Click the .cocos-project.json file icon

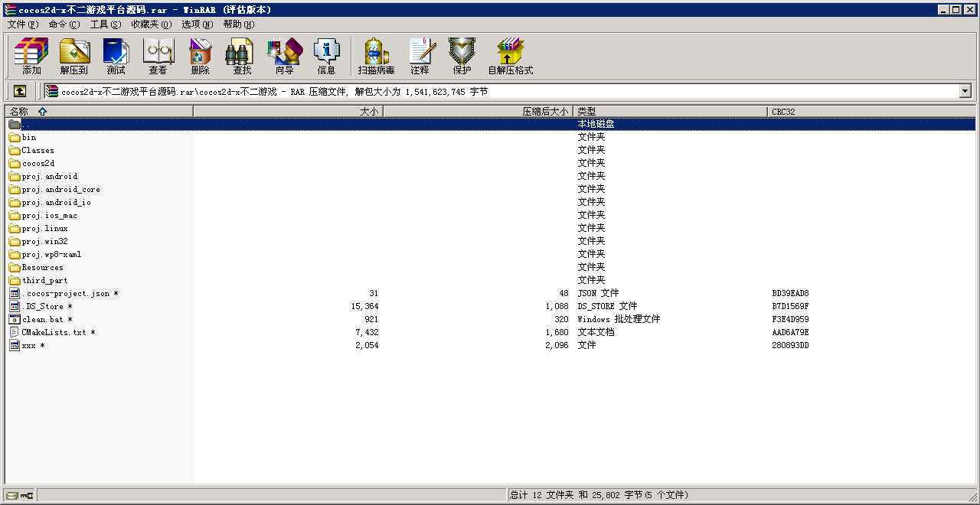click(15, 294)
